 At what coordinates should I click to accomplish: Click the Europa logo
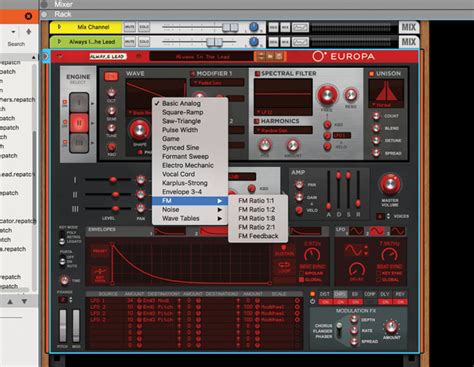tap(344, 56)
